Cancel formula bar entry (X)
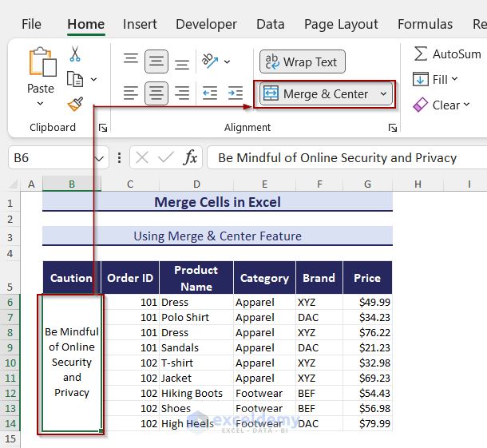487x448 pixels. (142, 158)
